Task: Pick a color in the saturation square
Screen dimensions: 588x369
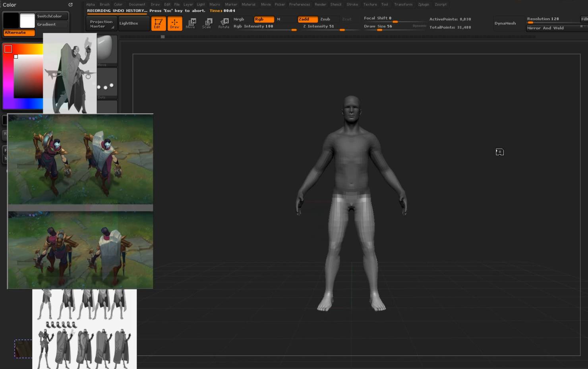Action: [29, 77]
